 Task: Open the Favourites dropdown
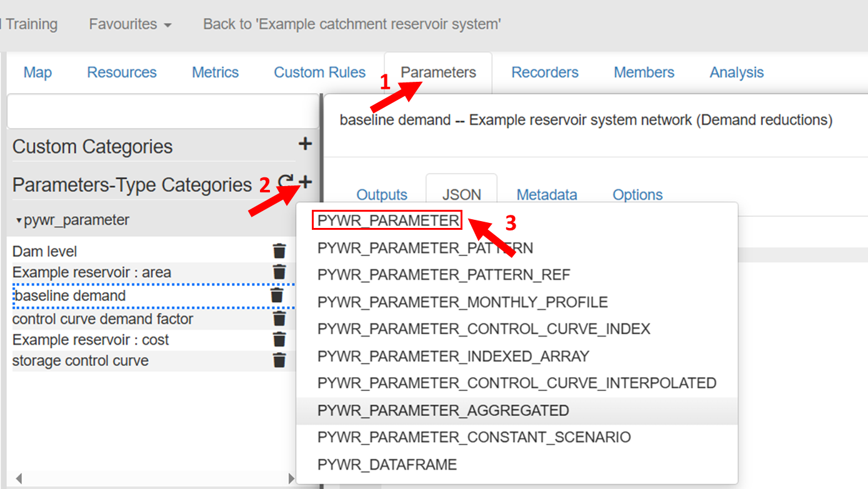tap(130, 24)
